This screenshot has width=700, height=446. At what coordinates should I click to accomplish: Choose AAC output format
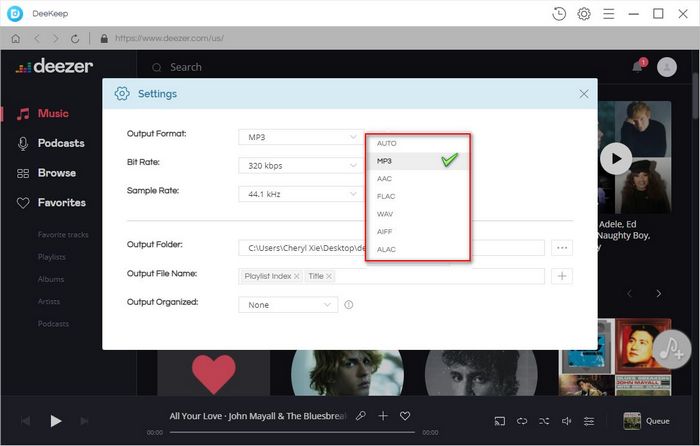click(417, 179)
